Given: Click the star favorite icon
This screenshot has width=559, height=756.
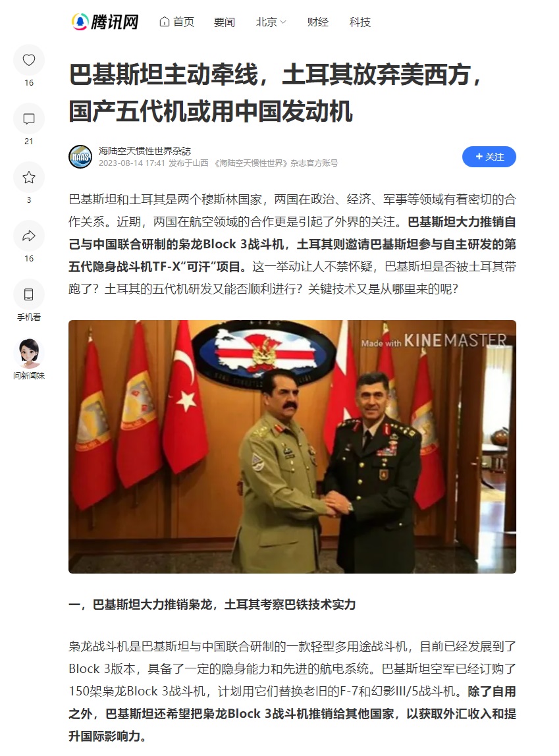Looking at the screenshot, I should [x=29, y=177].
